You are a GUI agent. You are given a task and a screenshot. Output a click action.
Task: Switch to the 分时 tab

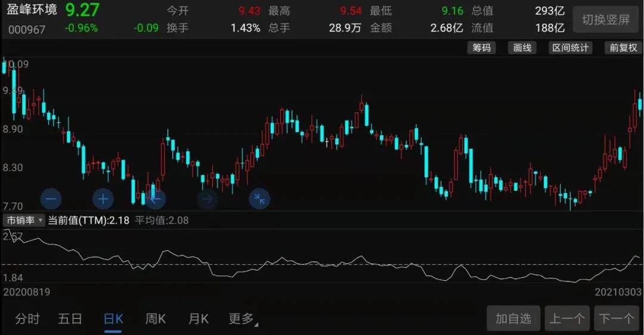[x=27, y=319]
